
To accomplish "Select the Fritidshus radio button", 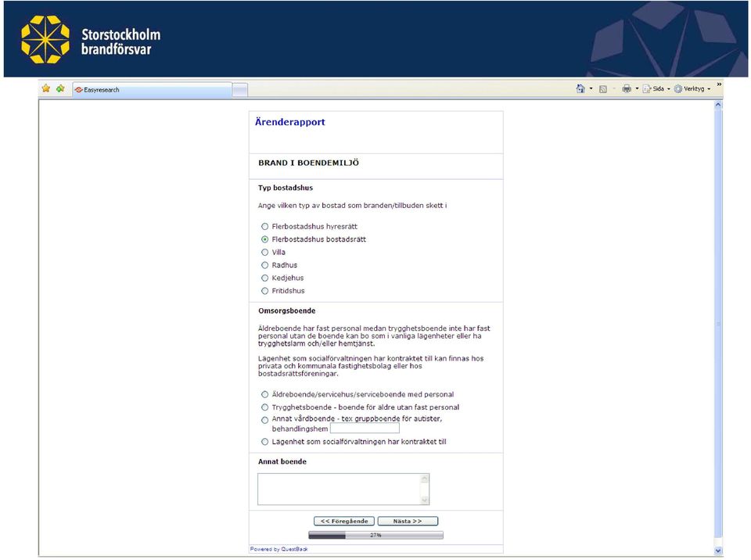I will [265, 291].
